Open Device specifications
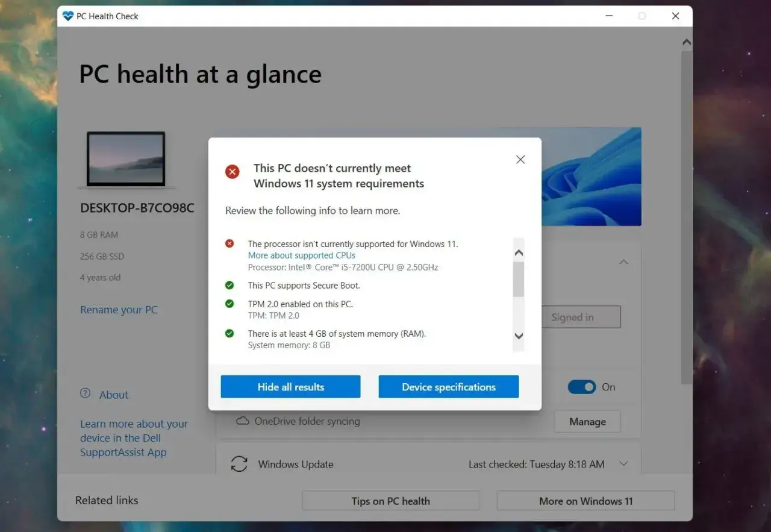Screen dimensions: 771x532 449,387
